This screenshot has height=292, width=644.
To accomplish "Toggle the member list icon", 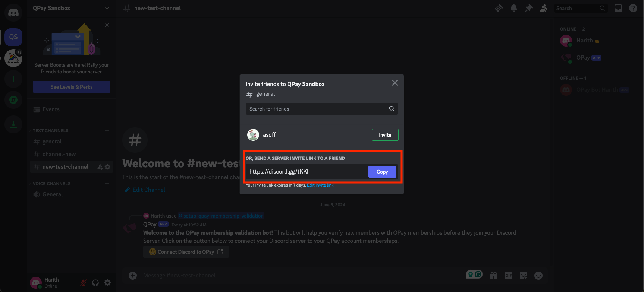I will (544, 8).
